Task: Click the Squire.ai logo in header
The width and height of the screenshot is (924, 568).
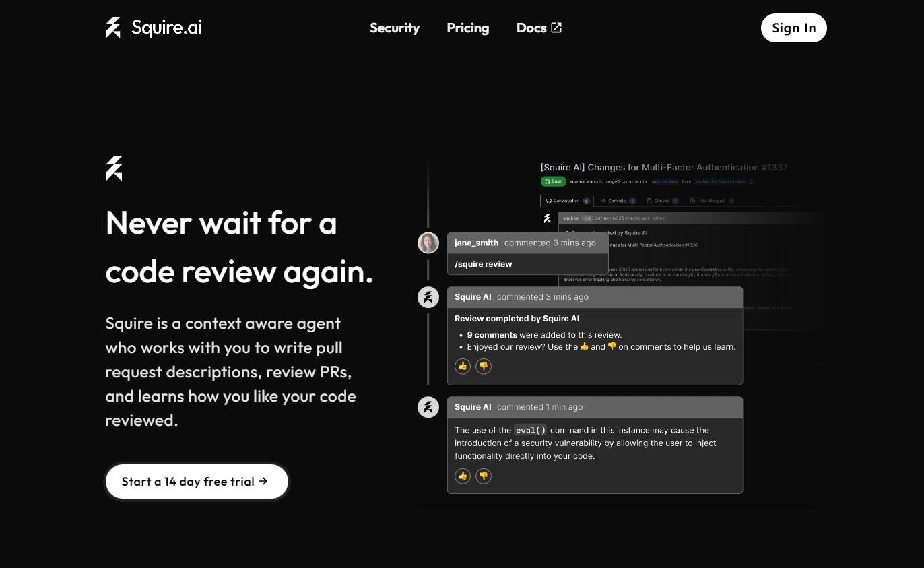Action: [154, 28]
